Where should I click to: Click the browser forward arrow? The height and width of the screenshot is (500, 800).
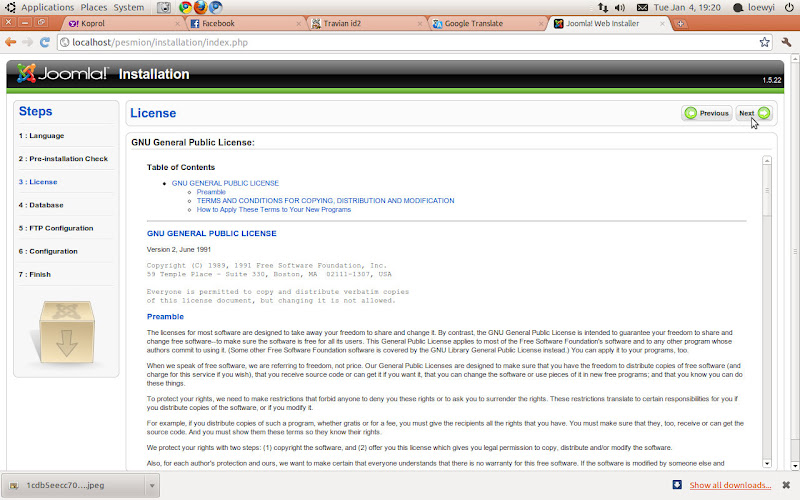tap(28, 42)
